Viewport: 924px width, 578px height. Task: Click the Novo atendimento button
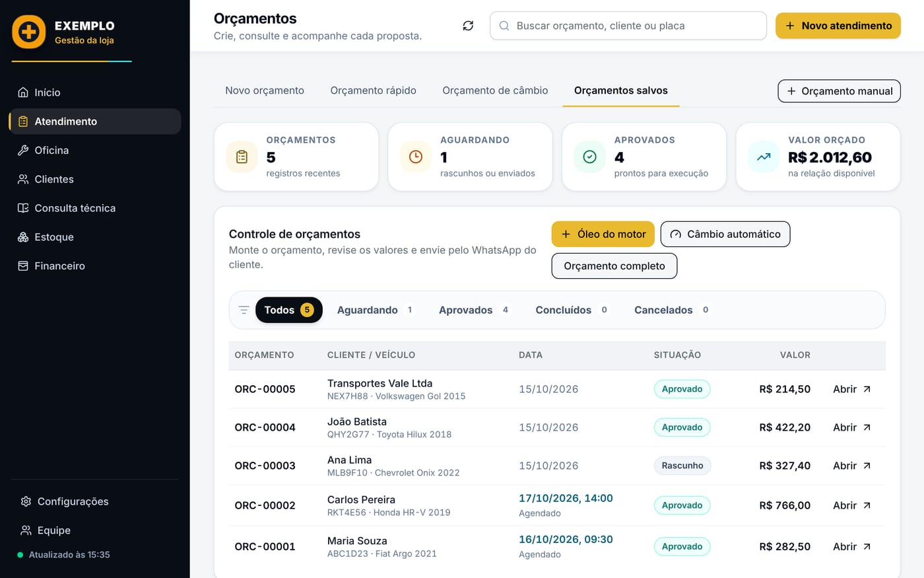coord(838,26)
